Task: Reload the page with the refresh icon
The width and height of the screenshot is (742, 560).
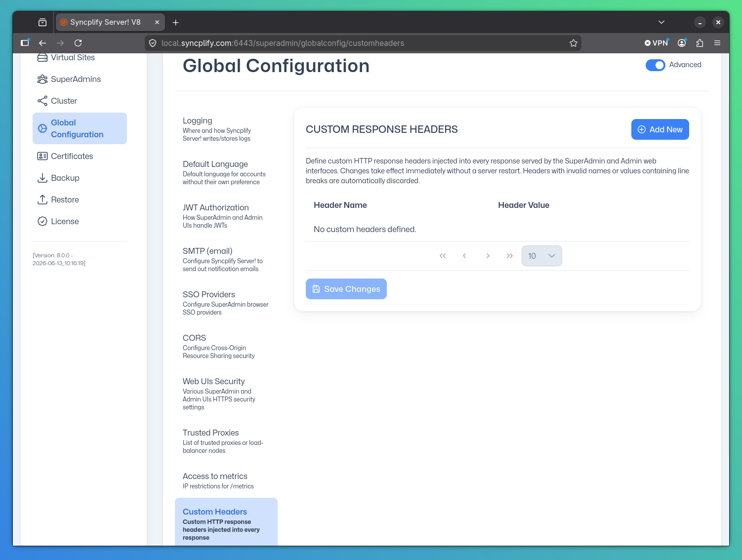Action: coord(78,43)
